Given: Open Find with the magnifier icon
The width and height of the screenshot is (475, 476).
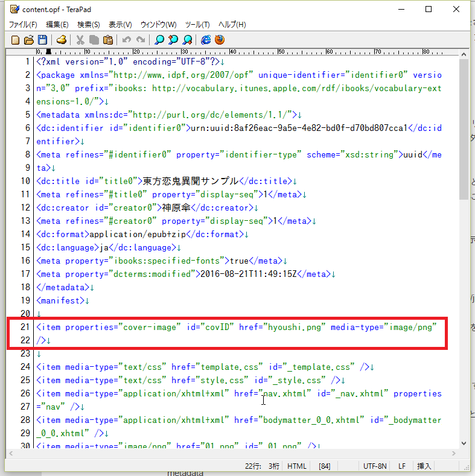Looking at the screenshot, I should (159, 40).
